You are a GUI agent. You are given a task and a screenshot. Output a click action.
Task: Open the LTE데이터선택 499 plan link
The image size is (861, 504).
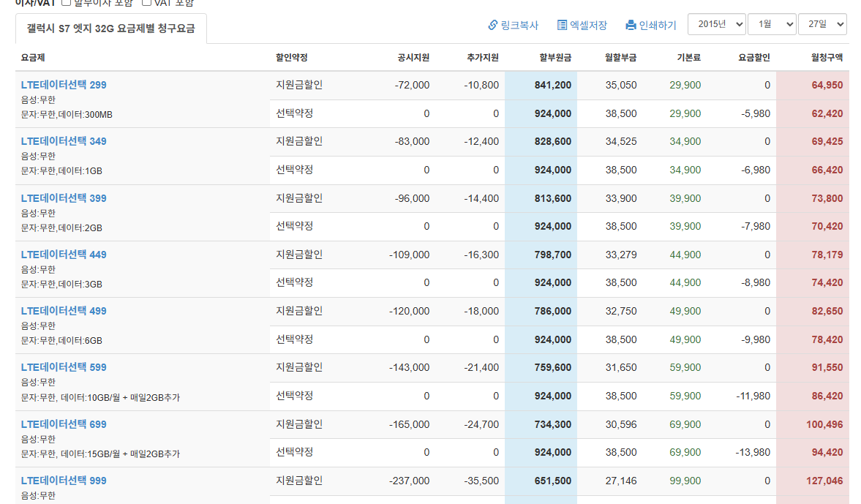64,311
